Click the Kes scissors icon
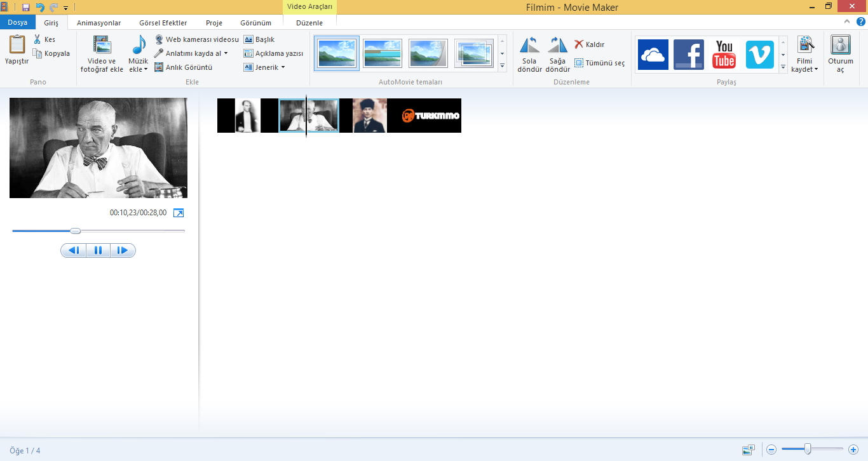Image resolution: width=868 pixels, height=461 pixels. tap(37, 39)
